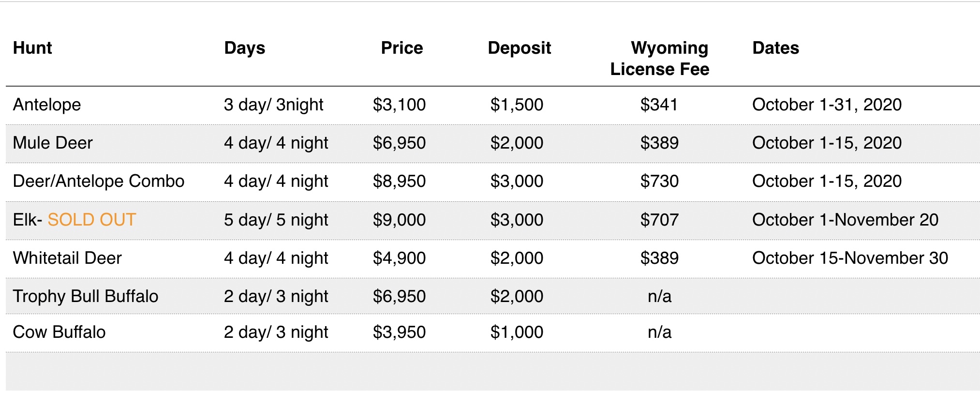Image resolution: width=980 pixels, height=393 pixels.
Task: Select the Dates column header
Action: [x=776, y=48]
